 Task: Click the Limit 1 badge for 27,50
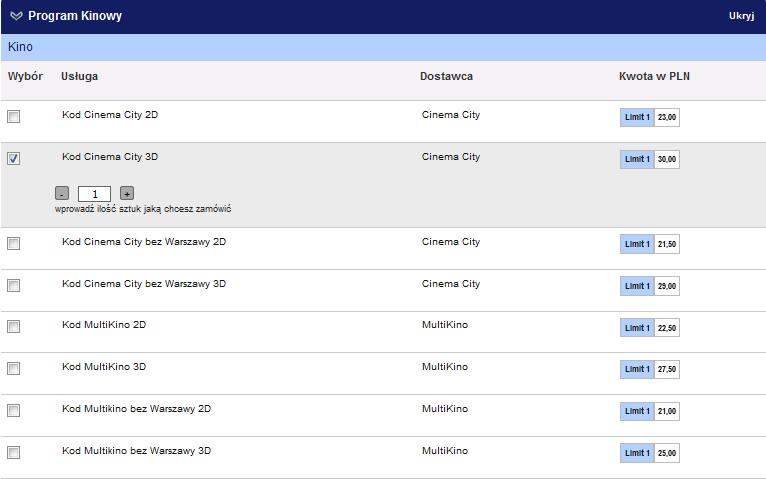click(x=637, y=369)
